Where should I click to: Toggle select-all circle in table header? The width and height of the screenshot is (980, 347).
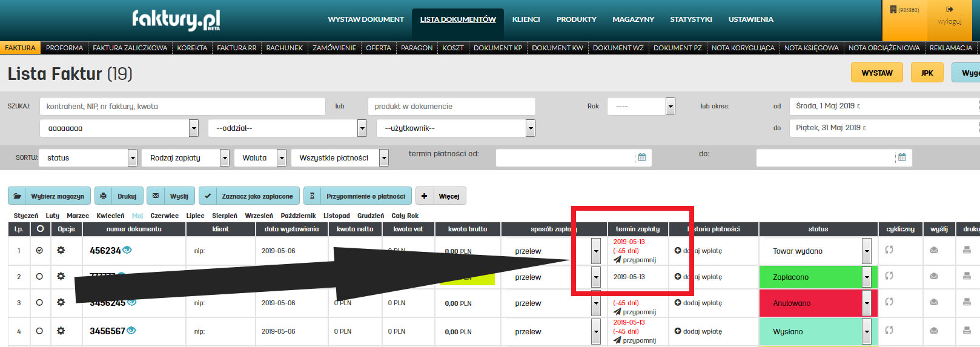tap(40, 229)
